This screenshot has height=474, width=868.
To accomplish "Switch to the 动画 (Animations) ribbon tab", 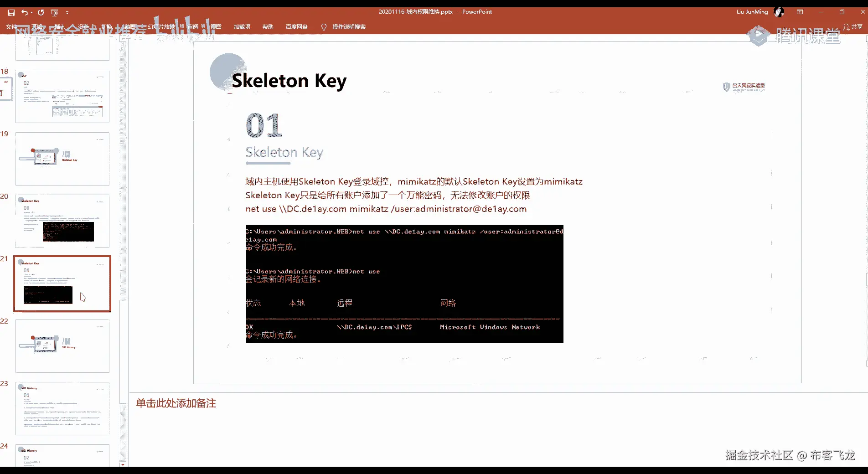I will pos(130,27).
